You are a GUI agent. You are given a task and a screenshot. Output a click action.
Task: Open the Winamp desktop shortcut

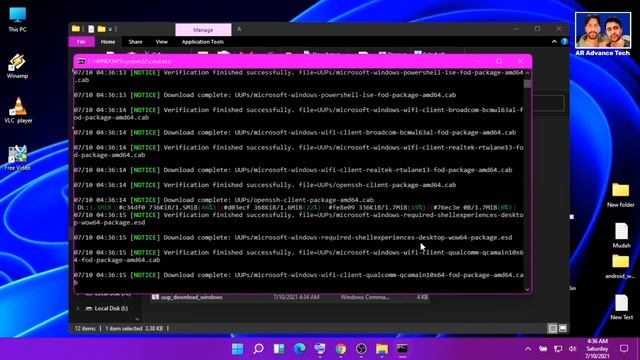pos(17,66)
